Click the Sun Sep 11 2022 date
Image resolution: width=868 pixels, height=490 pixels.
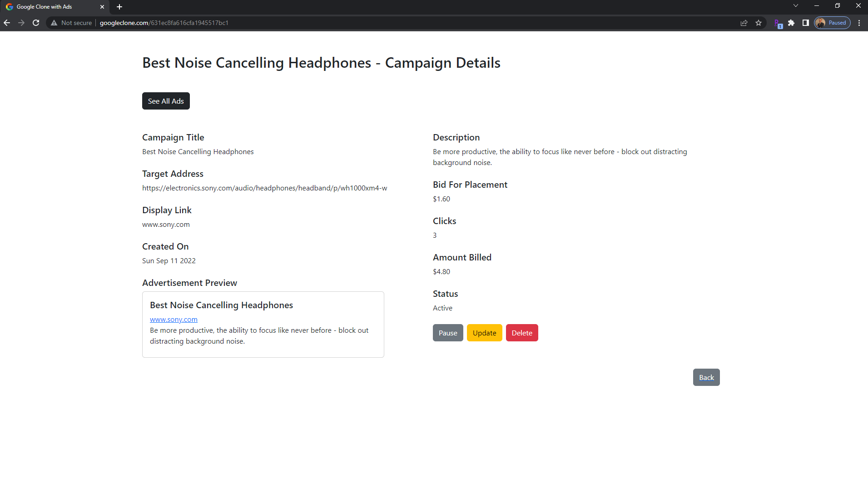[169, 261]
